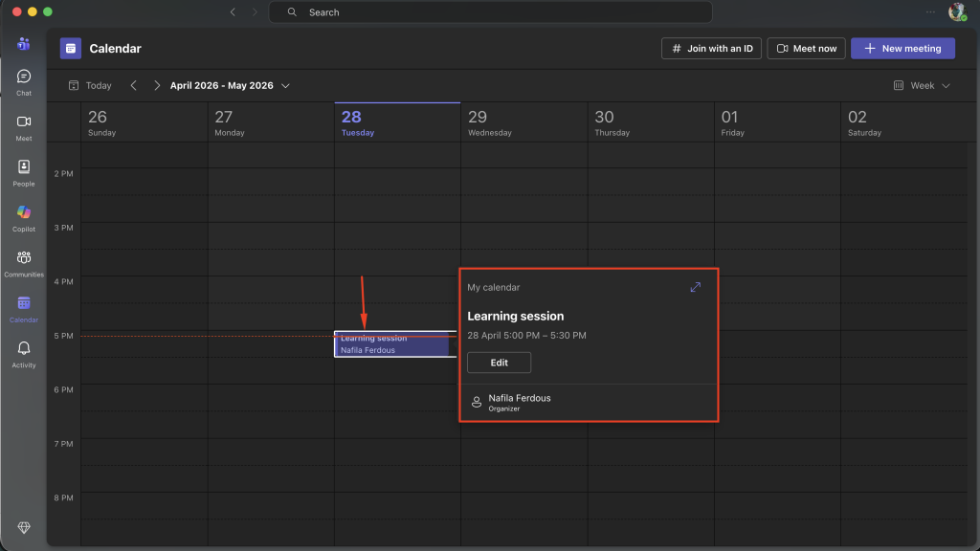The image size is (980, 551).
Task: Go to People in sidebar
Action: [x=24, y=171]
